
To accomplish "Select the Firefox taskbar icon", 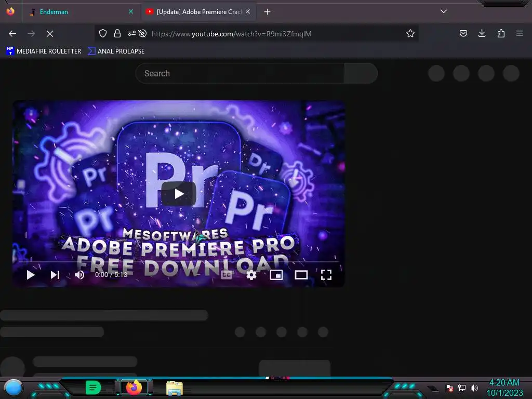I will tap(134, 388).
